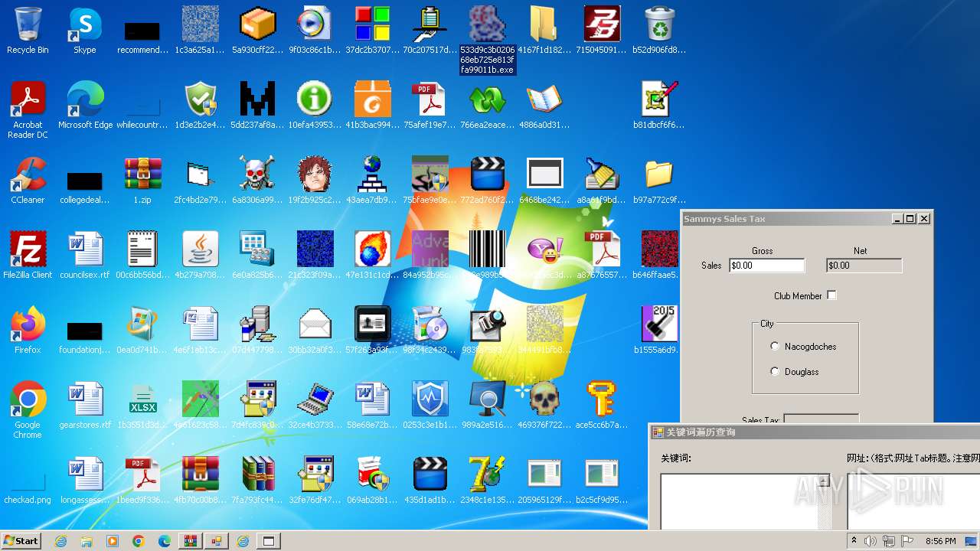Image resolution: width=980 pixels, height=551 pixels.
Task: Select councilsex.rtf document icon
Action: [85, 256]
